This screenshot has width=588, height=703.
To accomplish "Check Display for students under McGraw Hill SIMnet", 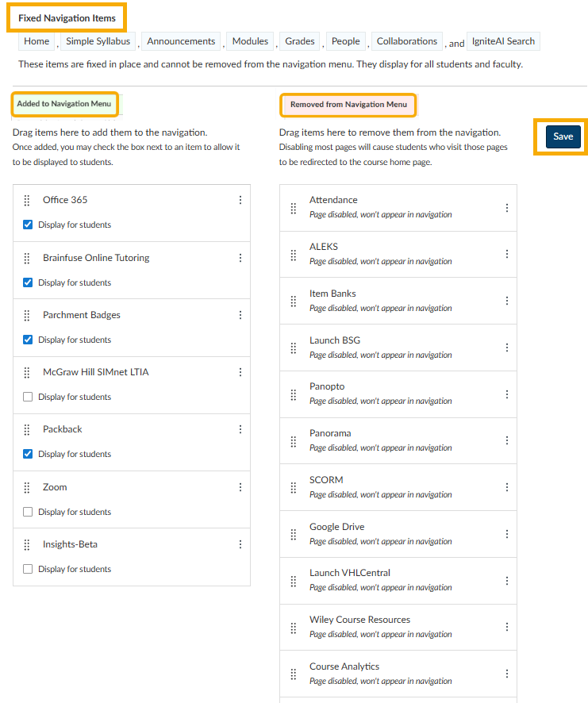I will point(29,398).
